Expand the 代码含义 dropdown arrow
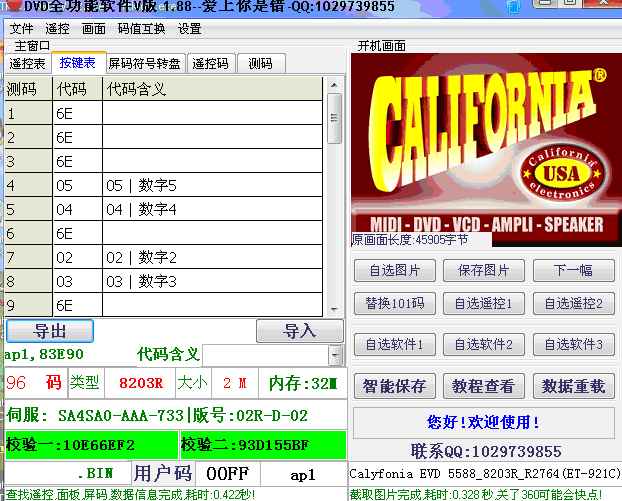622x501 pixels. 335,355
